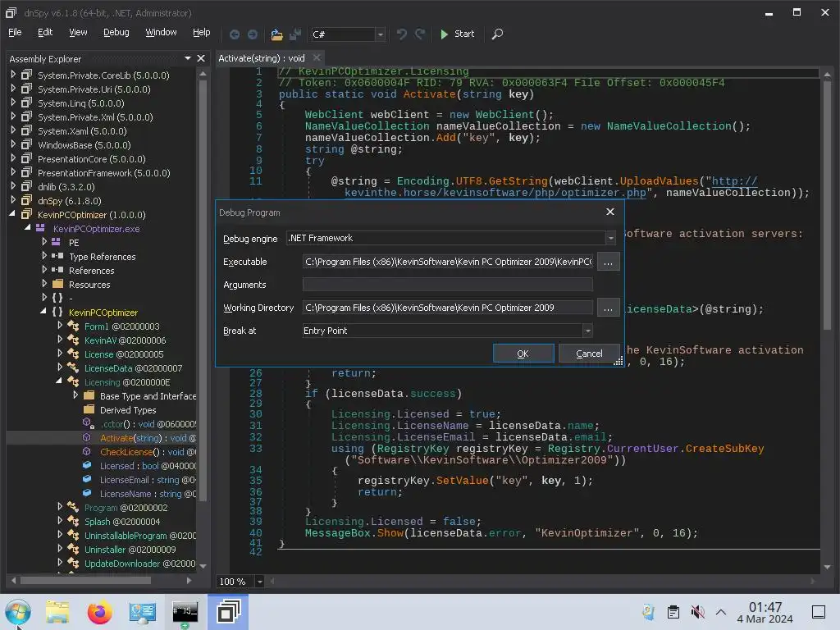Click the CheckLicense method icon

(x=87, y=452)
